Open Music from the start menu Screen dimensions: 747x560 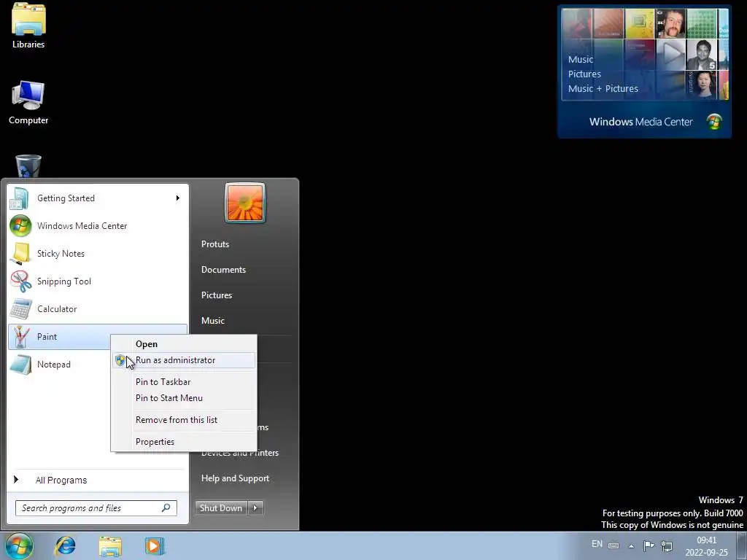coord(213,321)
